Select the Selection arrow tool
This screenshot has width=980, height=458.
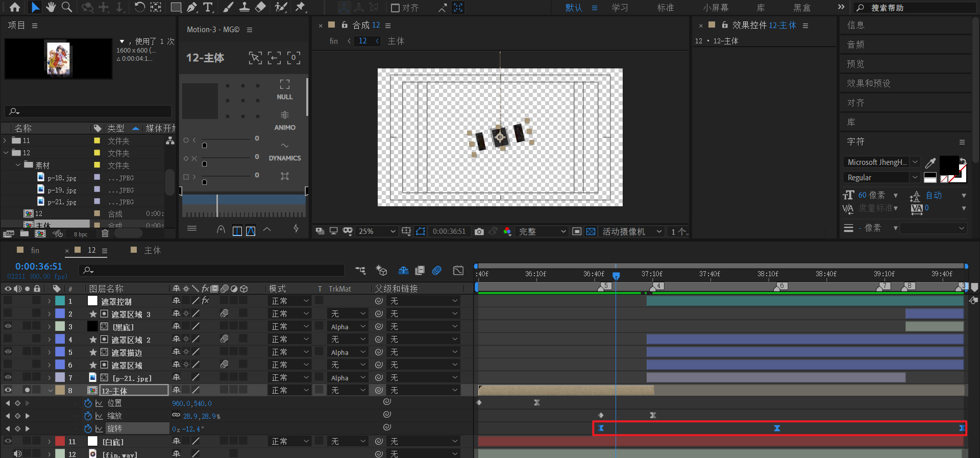[35, 7]
